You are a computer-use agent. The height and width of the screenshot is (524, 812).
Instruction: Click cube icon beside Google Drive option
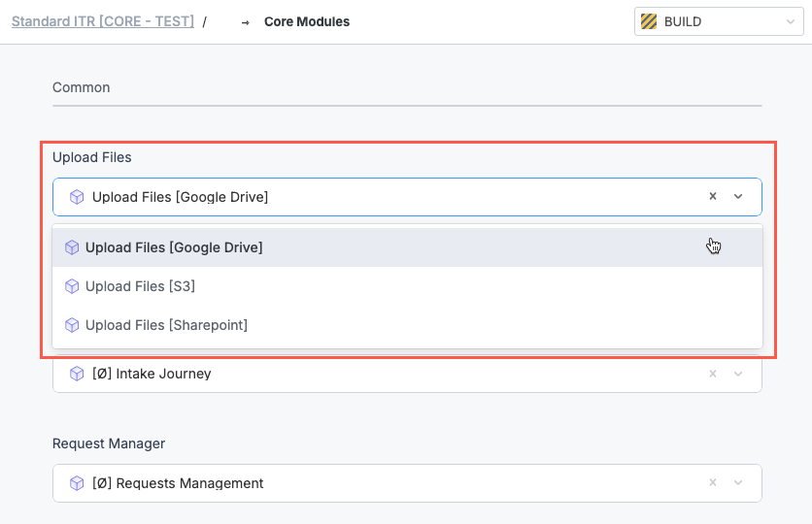click(x=72, y=247)
